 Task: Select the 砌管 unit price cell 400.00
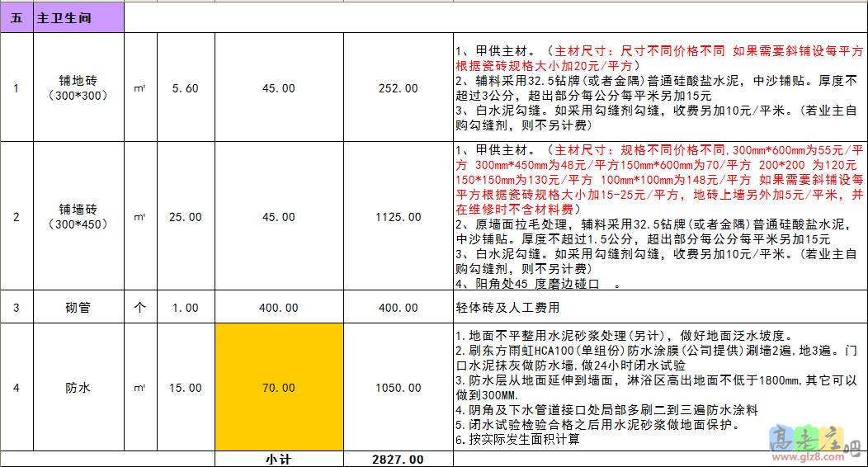coord(279,307)
